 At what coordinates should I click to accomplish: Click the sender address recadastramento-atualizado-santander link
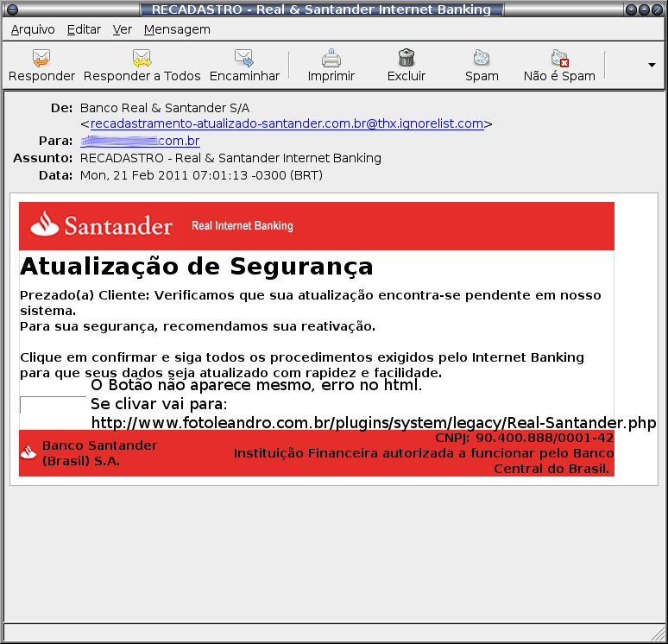(287, 123)
